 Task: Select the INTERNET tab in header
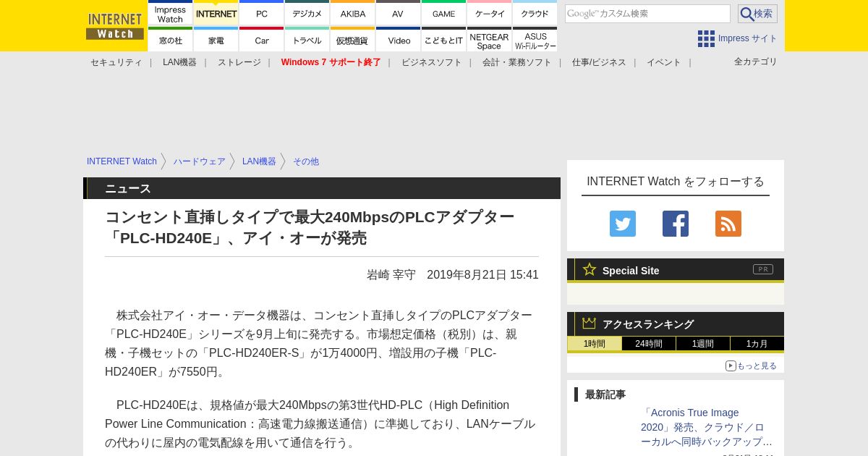[x=216, y=12]
